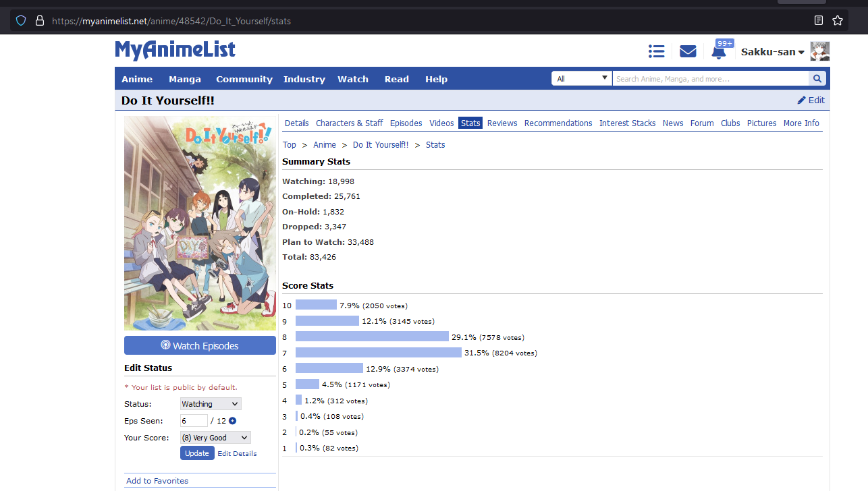Screen dimensions: 868x491
Task: Click the plus icon beside episodes seen
Action: click(x=232, y=421)
